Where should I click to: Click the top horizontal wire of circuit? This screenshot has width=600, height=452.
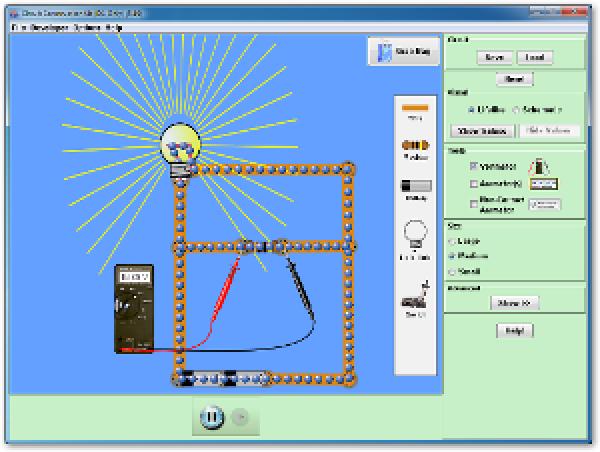point(271,169)
